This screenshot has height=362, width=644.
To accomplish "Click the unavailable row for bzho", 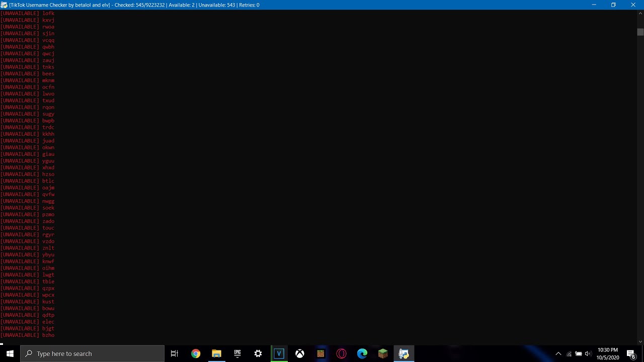I will coord(27,335).
